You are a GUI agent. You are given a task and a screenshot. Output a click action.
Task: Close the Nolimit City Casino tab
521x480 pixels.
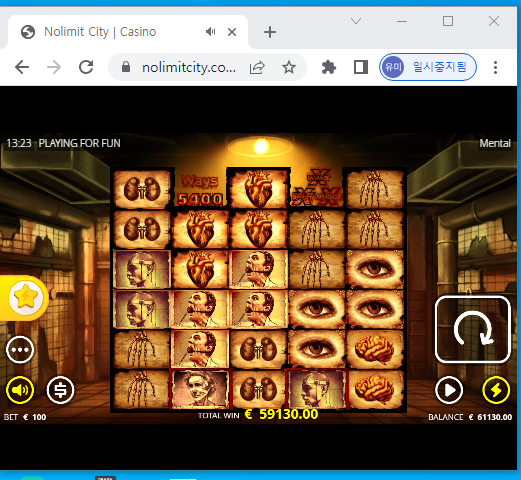pos(232,32)
